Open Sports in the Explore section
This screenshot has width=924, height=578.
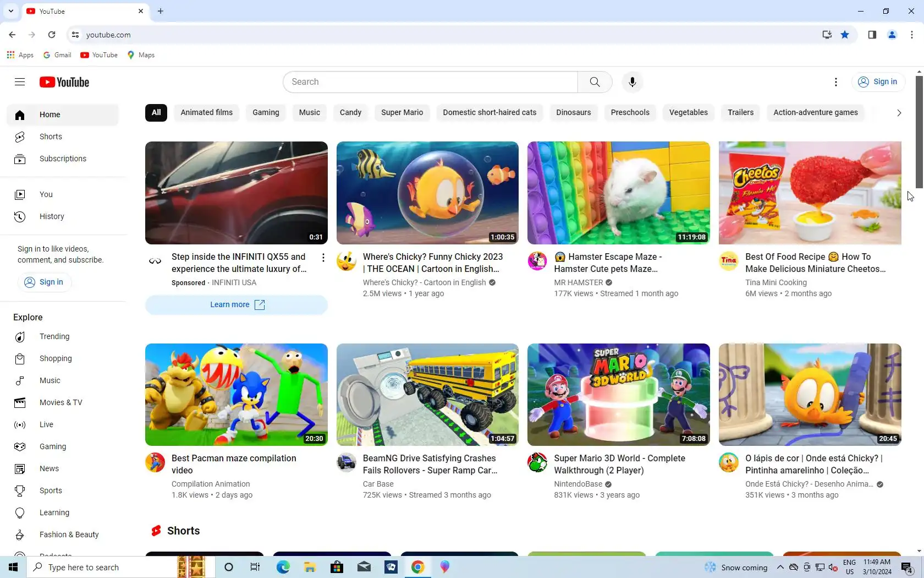click(x=63, y=490)
